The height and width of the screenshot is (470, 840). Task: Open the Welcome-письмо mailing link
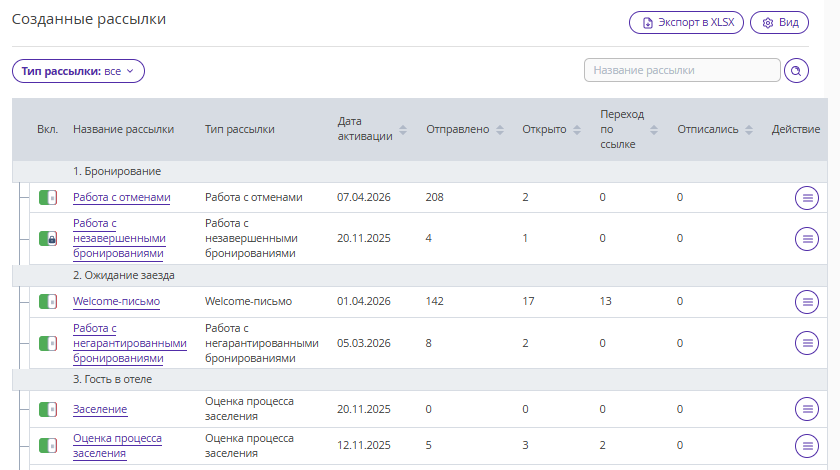116,301
